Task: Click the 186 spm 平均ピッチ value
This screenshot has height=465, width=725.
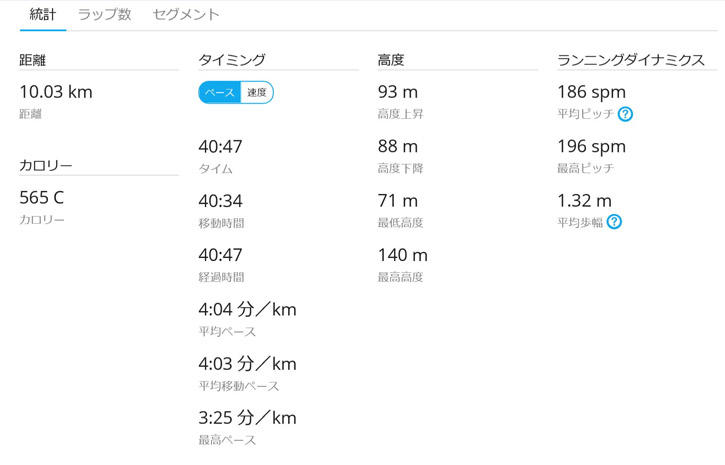Action: [x=591, y=92]
